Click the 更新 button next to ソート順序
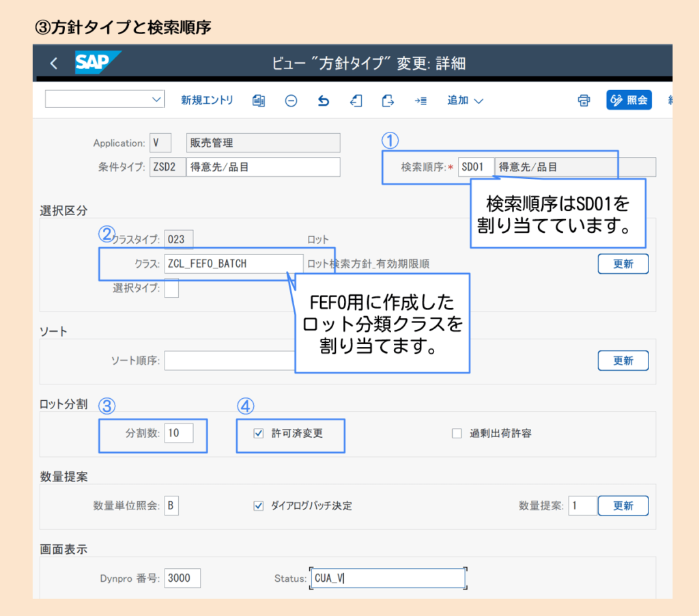The image size is (699, 616). [623, 360]
